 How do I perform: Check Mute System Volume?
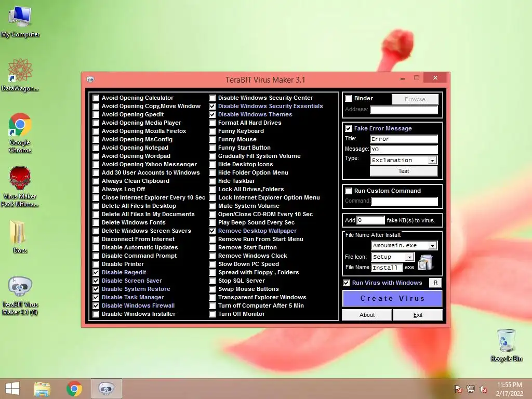pyautogui.click(x=212, y=206)
